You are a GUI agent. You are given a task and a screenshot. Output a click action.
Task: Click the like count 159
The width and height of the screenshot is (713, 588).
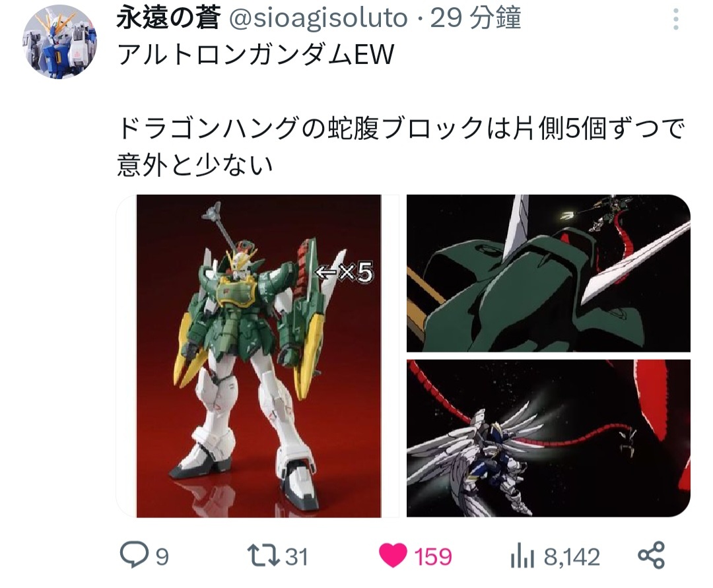coord(433,556)
